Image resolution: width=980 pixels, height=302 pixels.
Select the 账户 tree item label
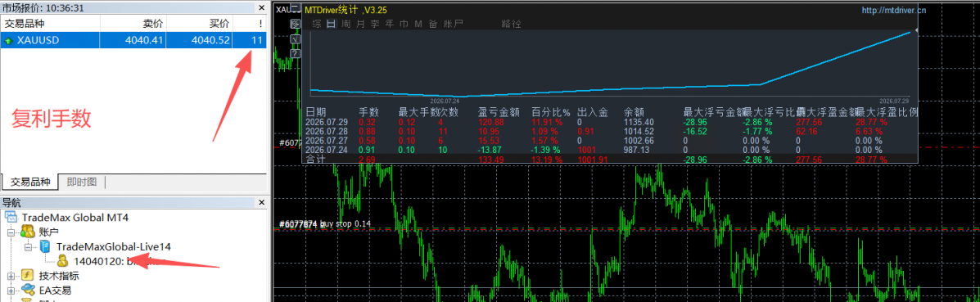click(48, 232)
